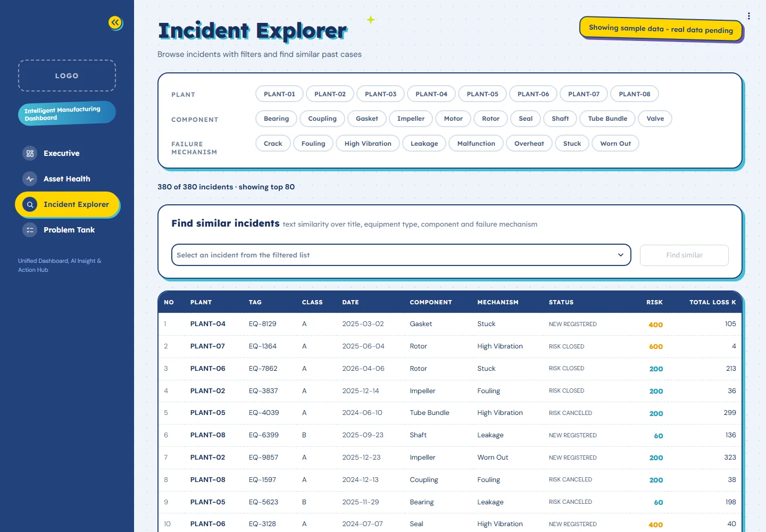Toggle the Impeller component chip

[411, 119]
